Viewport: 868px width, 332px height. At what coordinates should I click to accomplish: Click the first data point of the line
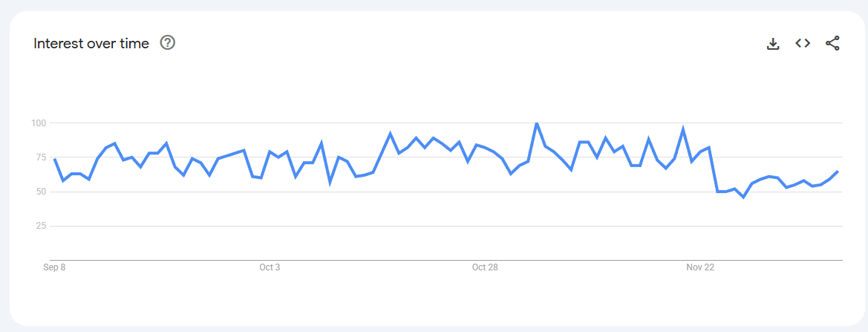coord(55,159)
